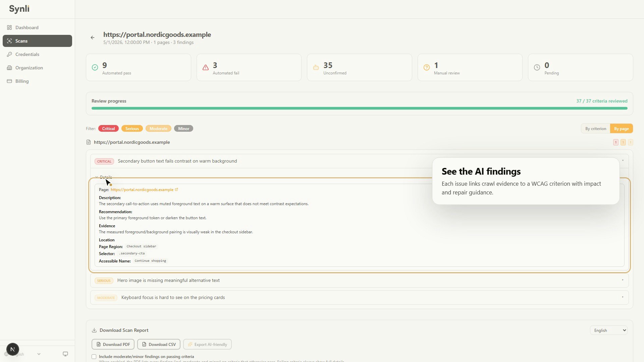644x362 pixels.
Task: Click the MODERATE severity badge
Action: pos(106,298)
